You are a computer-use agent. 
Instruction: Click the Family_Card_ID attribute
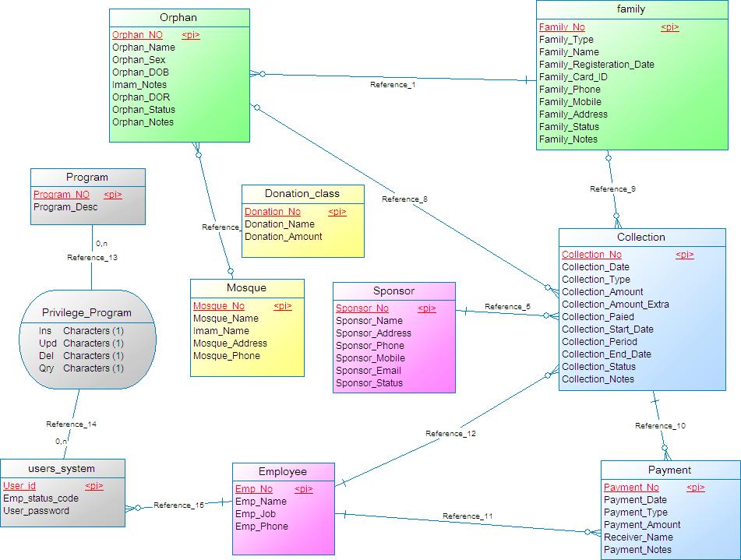click(x=573, y=77)
